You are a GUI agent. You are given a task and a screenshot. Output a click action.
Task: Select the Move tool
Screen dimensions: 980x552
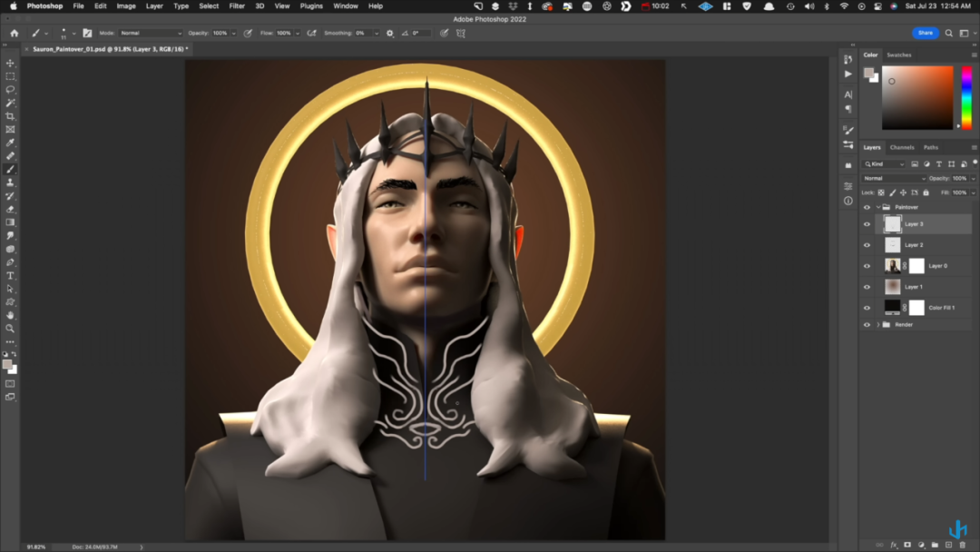[x=10, y=64]
